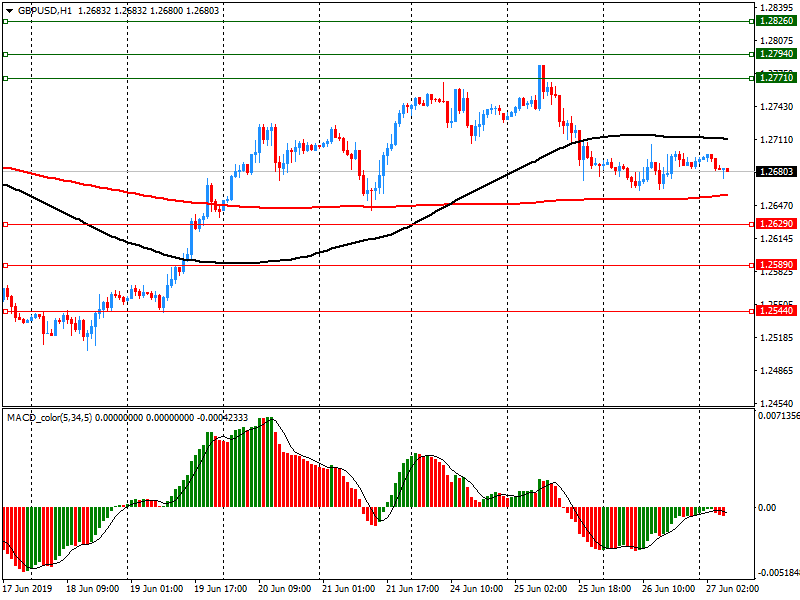The width and height of the screenshot is (800, 600).
Task: Click the 26 Jun 10:00 time label
Action: pyautogui.click(x=668, y=588)
